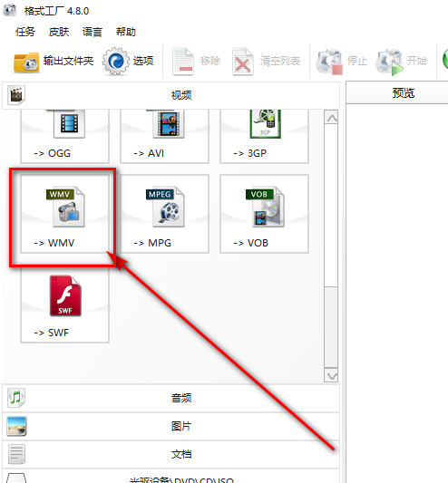Select the -> SWF Flash icon
Screen dimensions: 448x483
[x=65, y=304]
